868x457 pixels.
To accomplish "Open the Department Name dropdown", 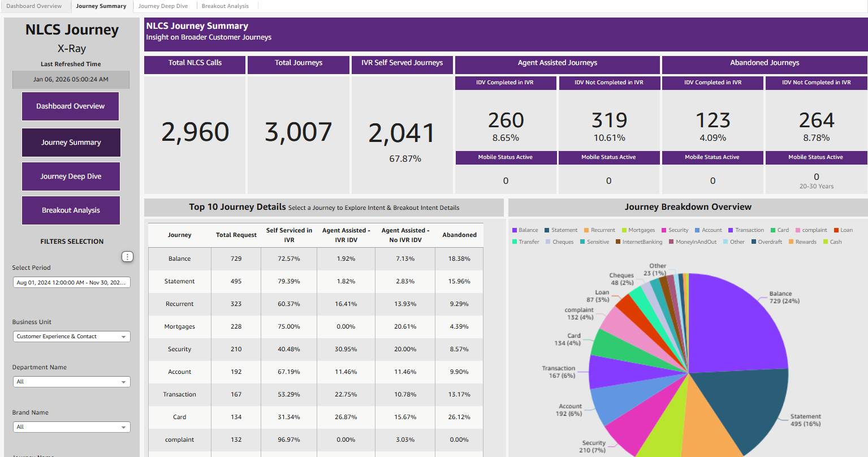I will coord(72,382).
